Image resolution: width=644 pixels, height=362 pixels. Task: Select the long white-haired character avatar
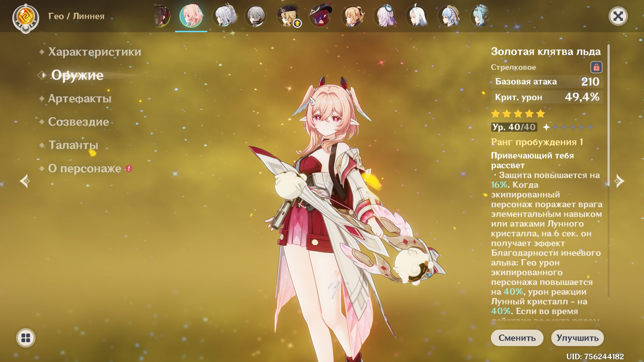tap(417, 16)
